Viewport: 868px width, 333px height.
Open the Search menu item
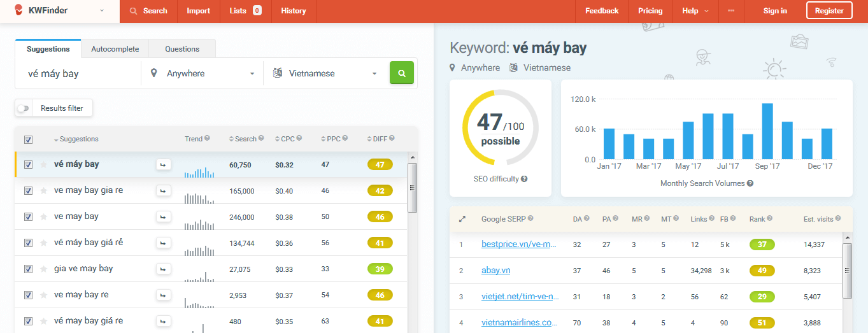point(148,11)
